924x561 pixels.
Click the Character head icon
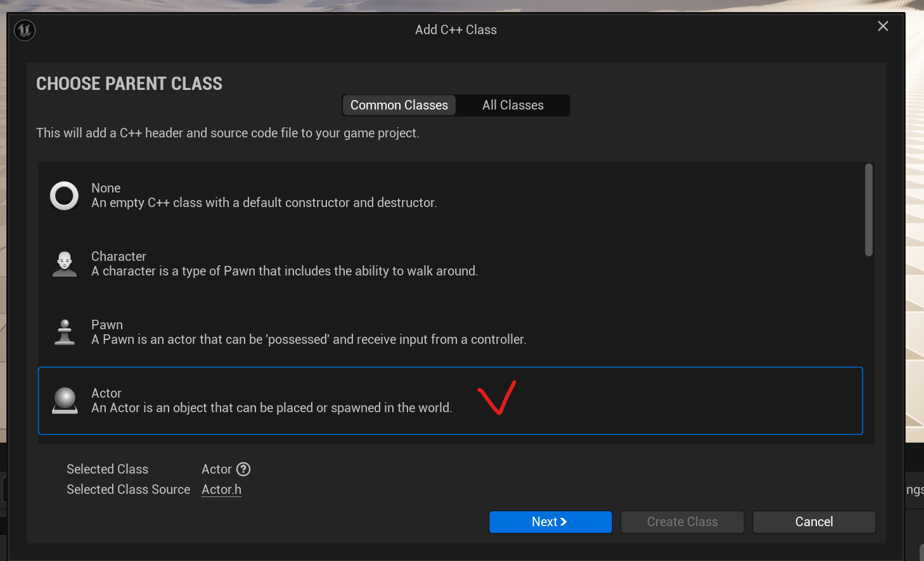pos(65,264)
